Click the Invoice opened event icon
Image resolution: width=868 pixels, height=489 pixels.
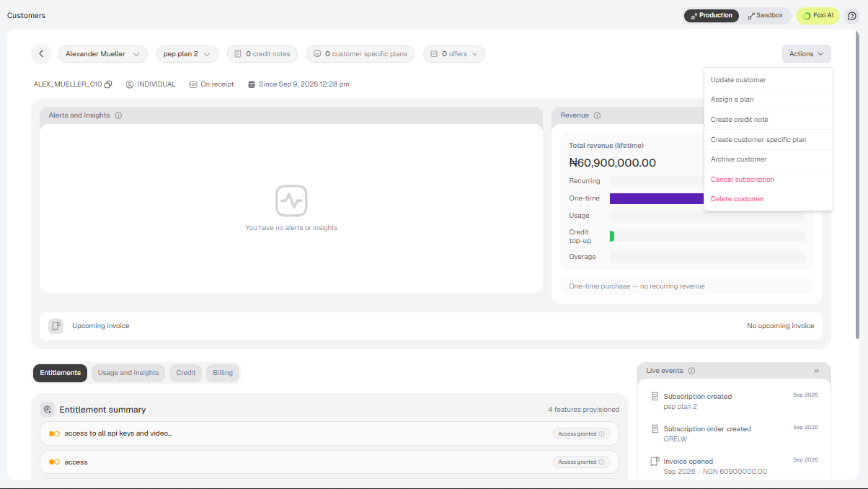click(655, 462)
